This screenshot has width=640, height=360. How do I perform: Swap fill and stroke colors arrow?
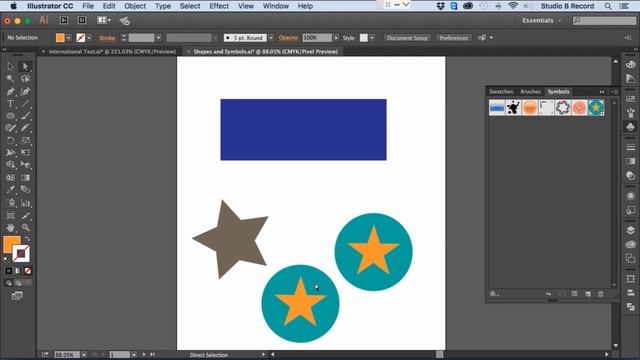27,239
